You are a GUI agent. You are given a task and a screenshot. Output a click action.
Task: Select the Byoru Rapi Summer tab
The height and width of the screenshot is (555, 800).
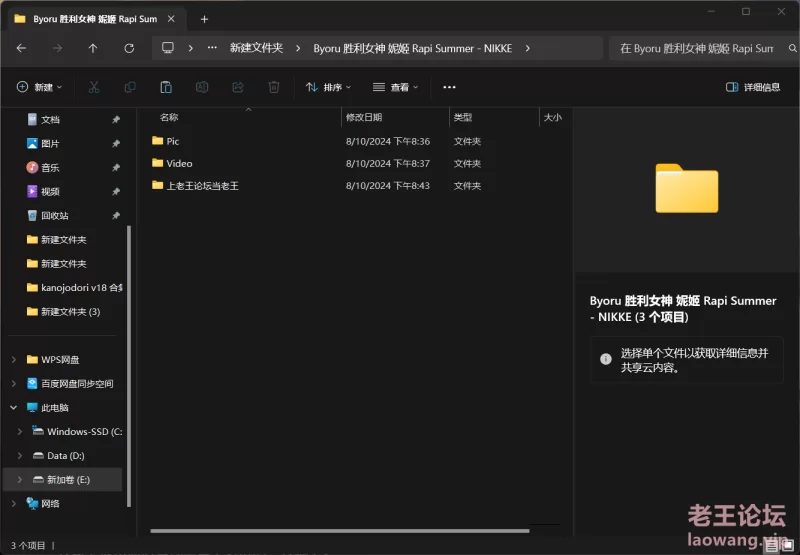click(95, 19)
